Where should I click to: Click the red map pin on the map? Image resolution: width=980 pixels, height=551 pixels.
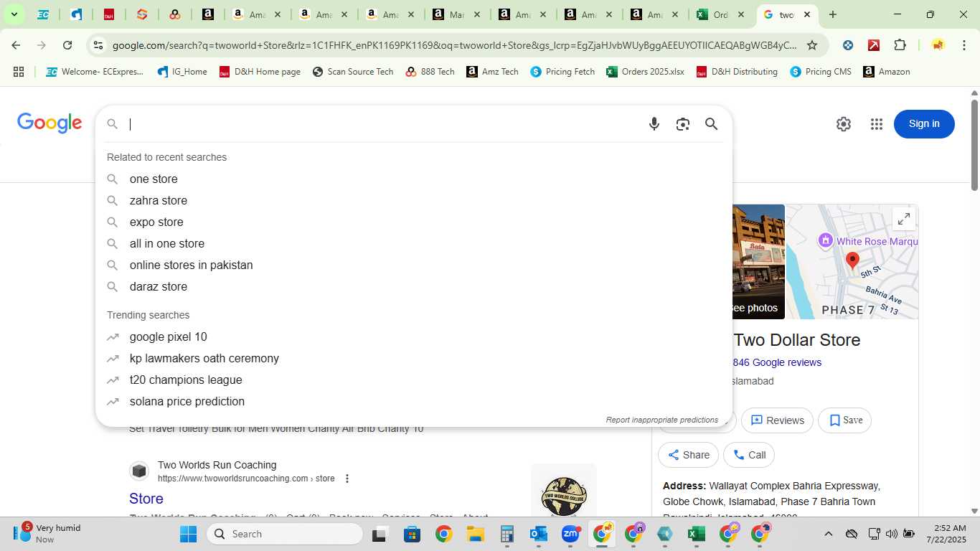852,260
